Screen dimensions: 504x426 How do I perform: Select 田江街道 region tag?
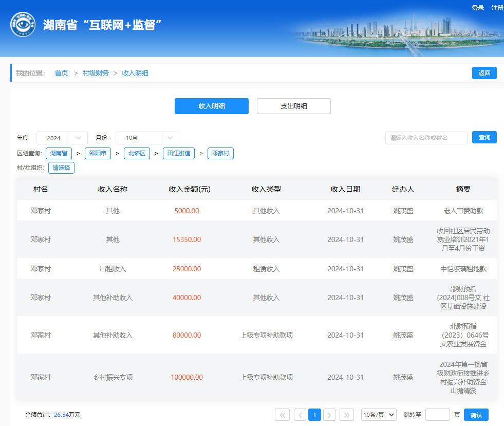179,153
